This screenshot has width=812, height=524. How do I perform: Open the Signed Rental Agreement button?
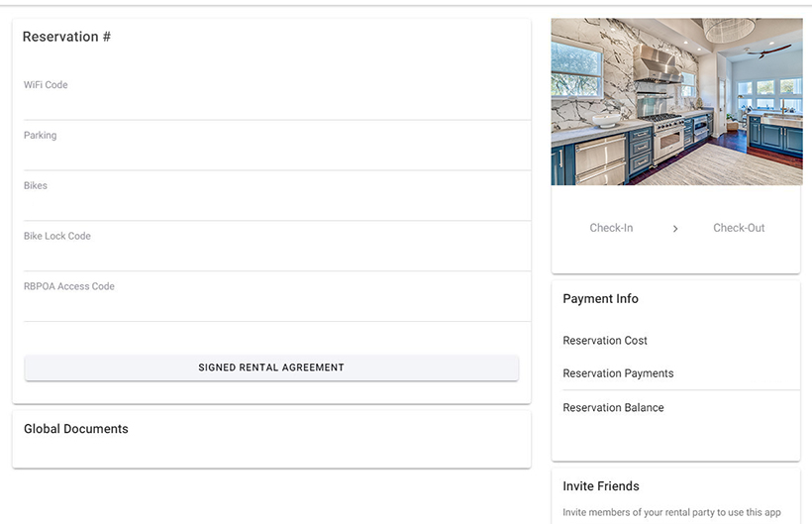271,367
